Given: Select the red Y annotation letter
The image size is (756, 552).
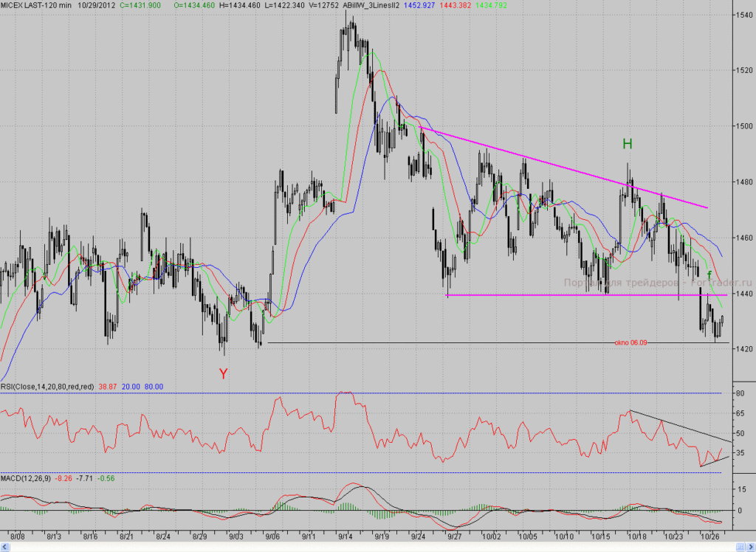Looking at the screenshot, I should click(x=223, y=373).
